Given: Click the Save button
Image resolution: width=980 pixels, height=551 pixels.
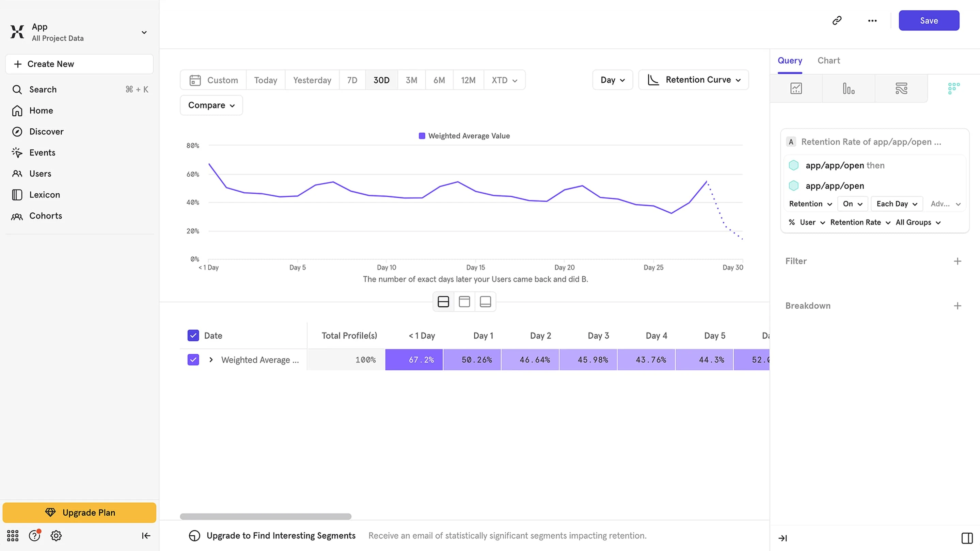Looking at the screenshot, I should 929,20.
